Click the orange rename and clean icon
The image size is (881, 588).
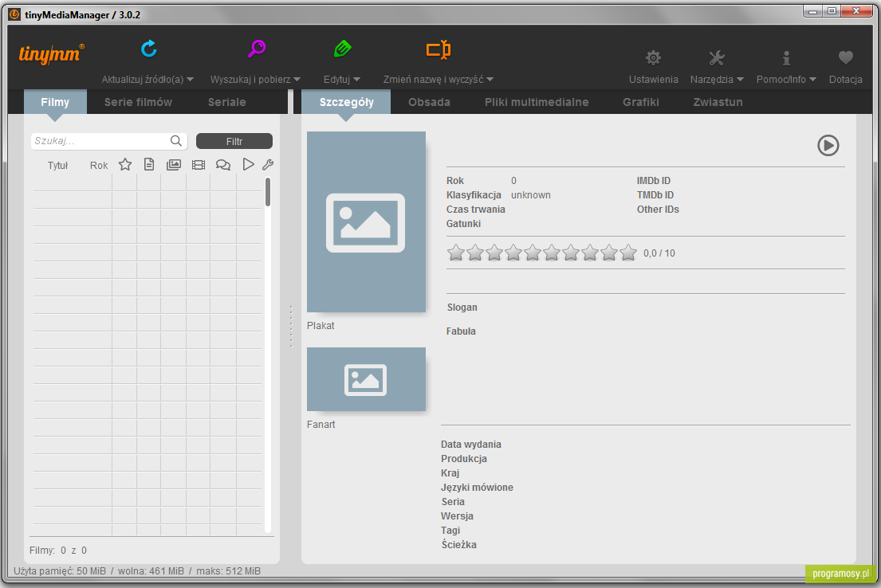coord(439,49)
